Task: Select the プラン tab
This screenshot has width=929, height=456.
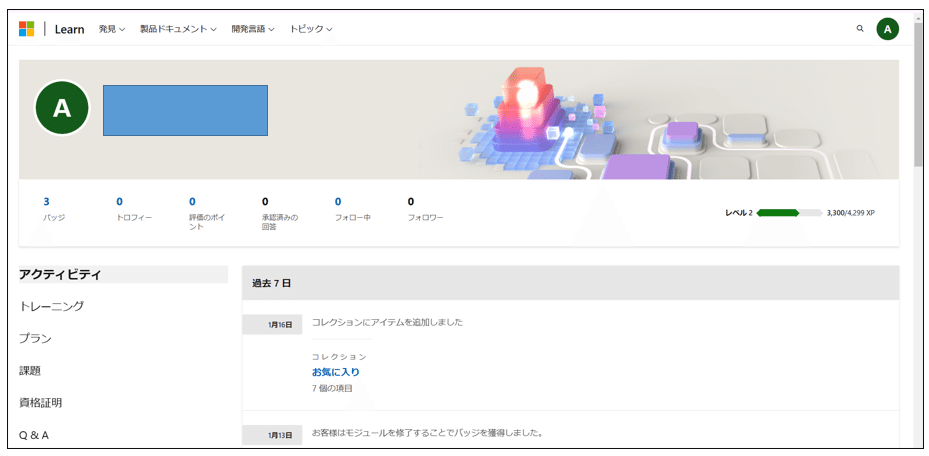Action: [x=35, y=339]
